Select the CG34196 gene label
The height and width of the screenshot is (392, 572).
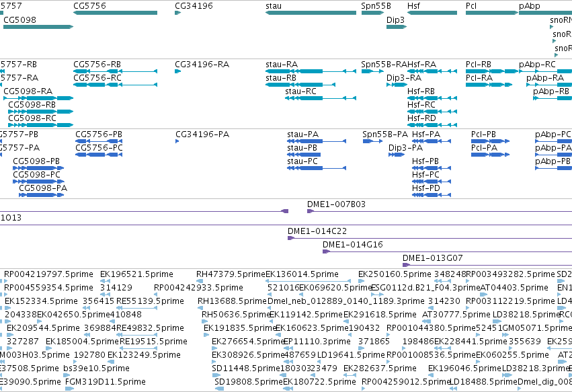click(x=194, y=6)
